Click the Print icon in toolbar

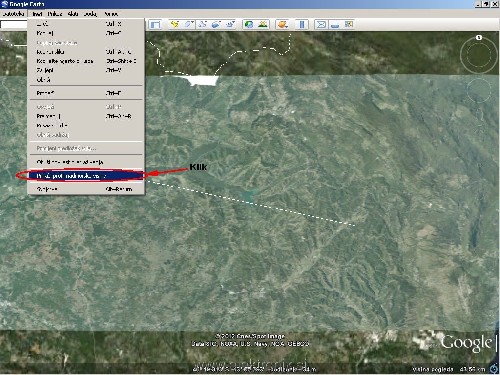coord(335,24)
